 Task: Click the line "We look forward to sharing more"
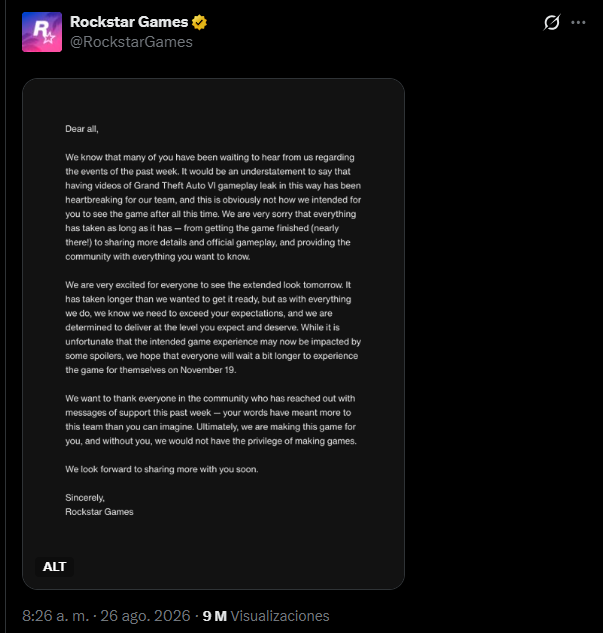pos(162,469)
